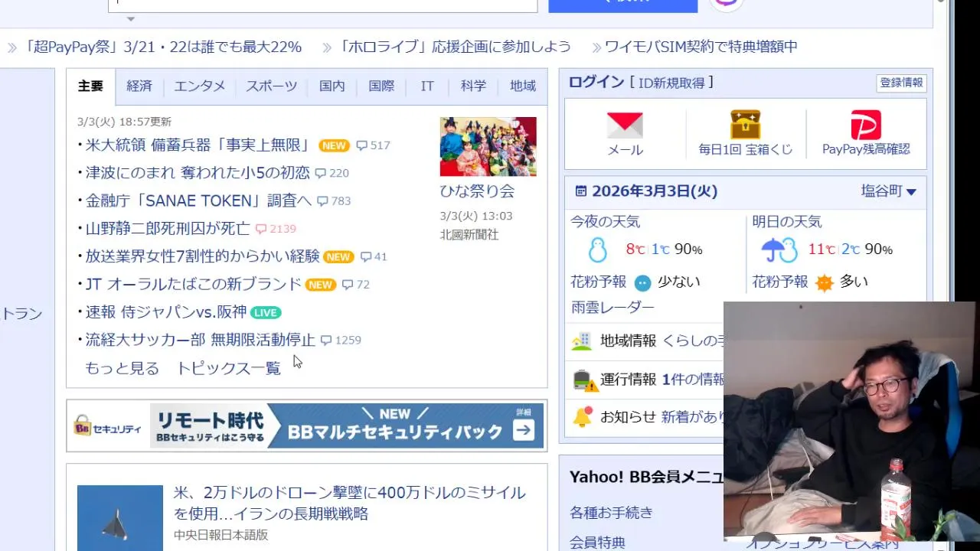Open the drone article thumbnail image
980x551 pixels.
click(120, 518)
